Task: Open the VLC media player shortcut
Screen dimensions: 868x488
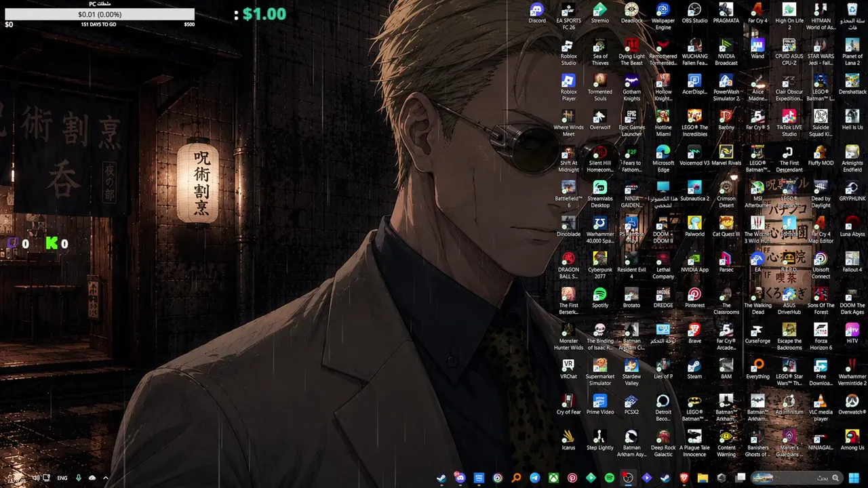Action: click(821, 408)
